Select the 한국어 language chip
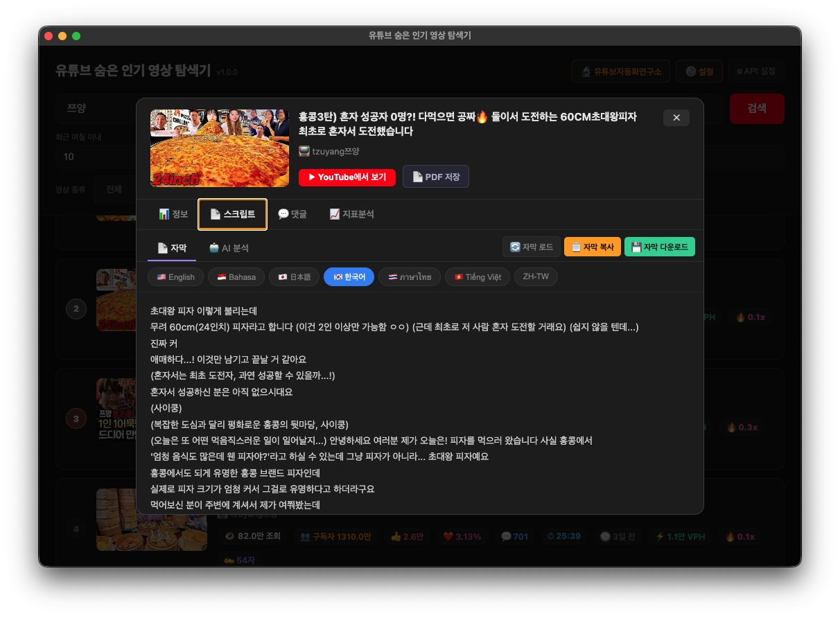The height and width of the screenshot is (618, 840). pos(349,277)
